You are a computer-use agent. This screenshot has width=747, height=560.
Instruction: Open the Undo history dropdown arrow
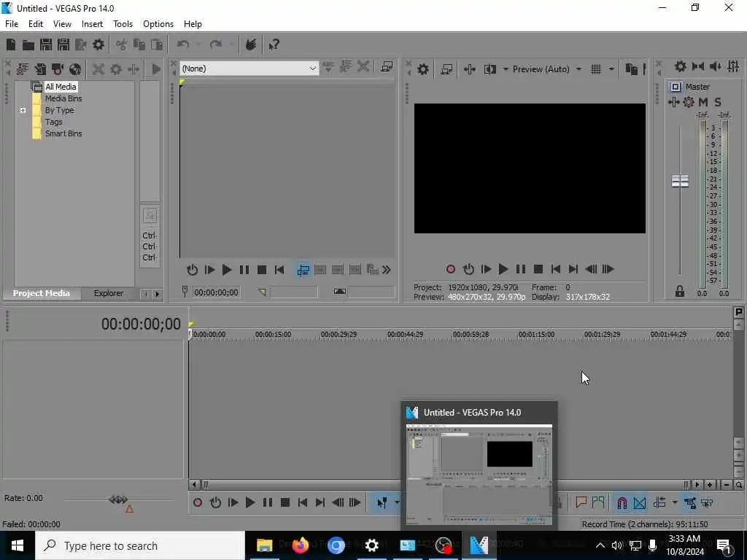click(x=198, y=44)
